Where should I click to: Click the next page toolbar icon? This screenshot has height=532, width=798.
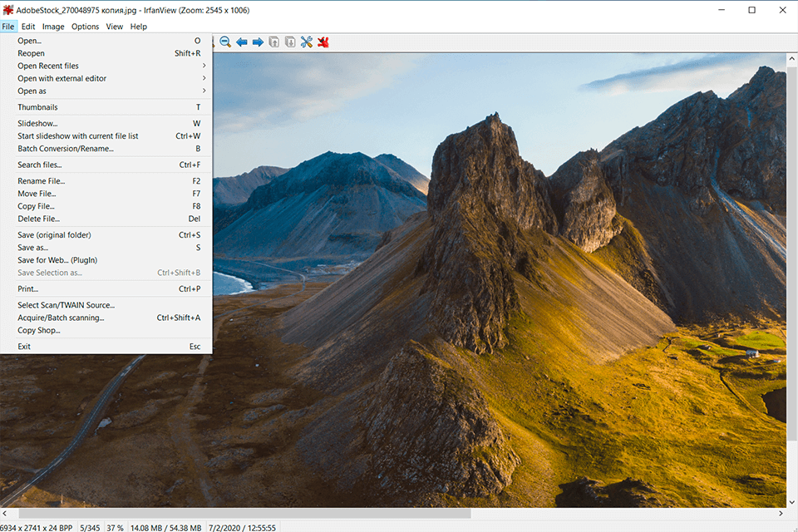pyautogui.click(x=290, y=42)
